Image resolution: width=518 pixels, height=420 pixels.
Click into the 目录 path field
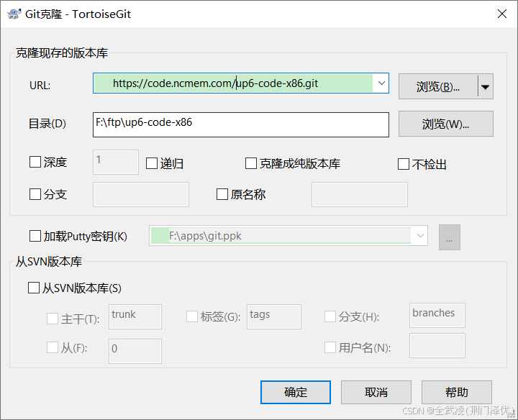pos(240,124)
